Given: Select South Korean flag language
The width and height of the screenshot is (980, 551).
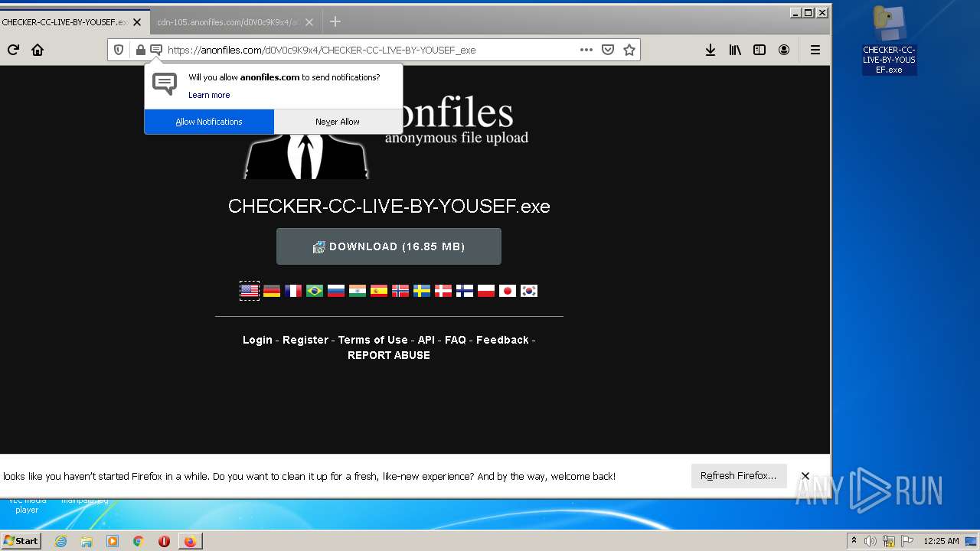Looking at the screenshot, I should click(529, 291).
